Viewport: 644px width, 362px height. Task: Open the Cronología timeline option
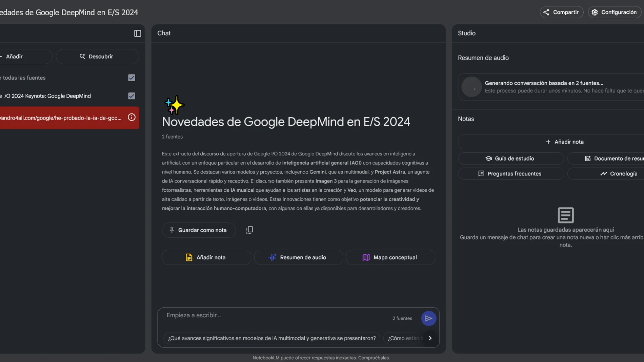(x=619, y=174)
